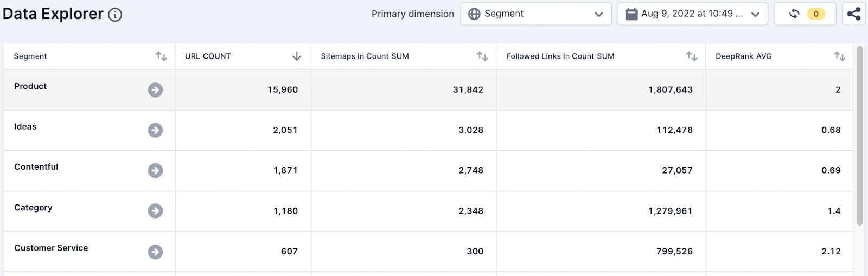Click the info icon beside Data Explorer
Viewport: 868px width, 276px height.
115,15
